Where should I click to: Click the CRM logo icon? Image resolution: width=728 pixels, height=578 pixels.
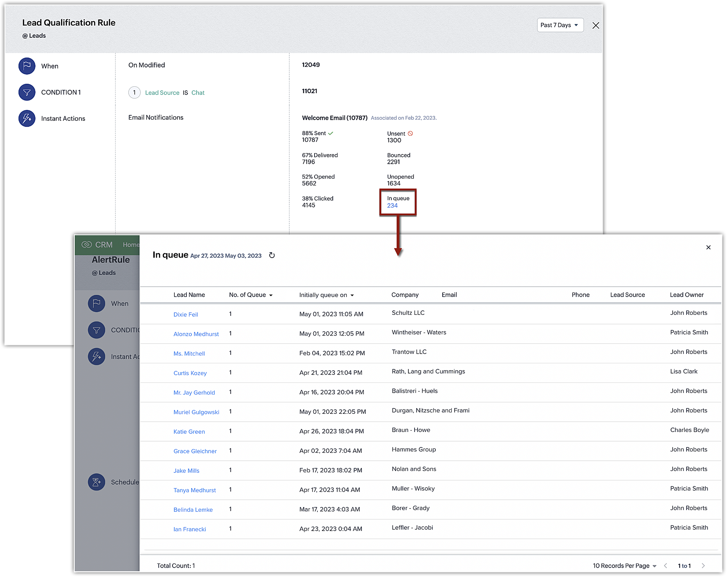tap(87, 245)
